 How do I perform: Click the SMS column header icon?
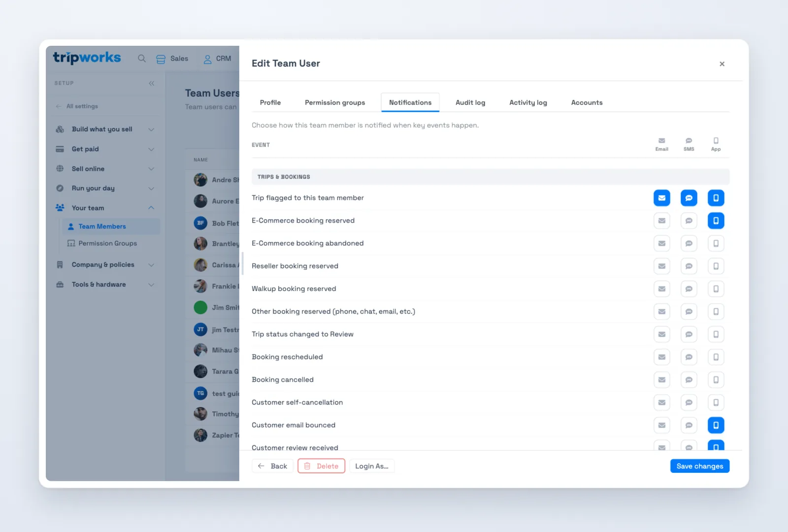click(689, 141)
